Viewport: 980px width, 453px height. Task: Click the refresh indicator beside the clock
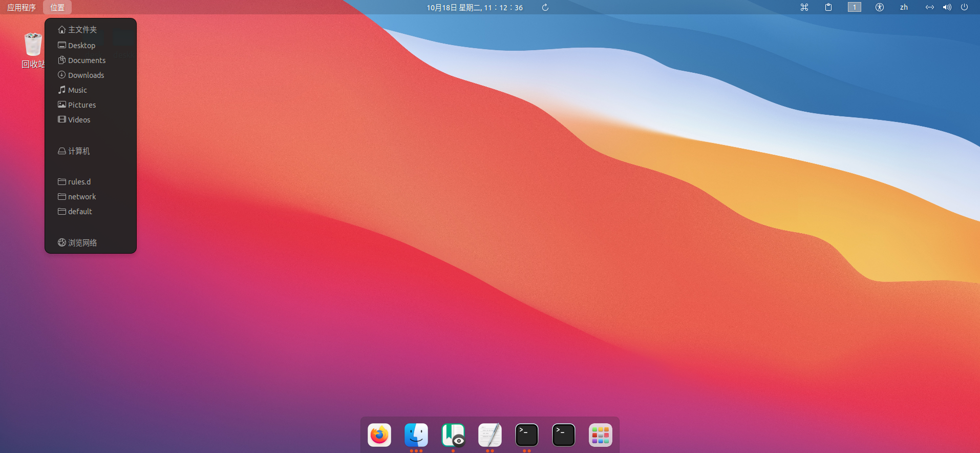[x=545, y=8]
